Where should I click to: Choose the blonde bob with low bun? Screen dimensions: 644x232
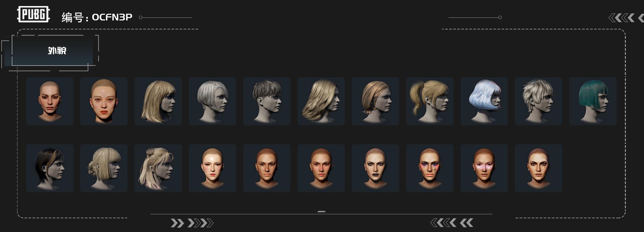(x=104, y=168)
